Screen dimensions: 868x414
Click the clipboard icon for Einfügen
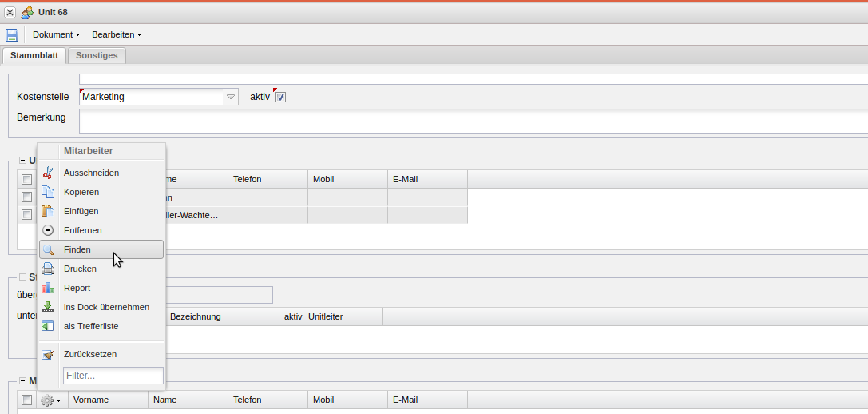48,211
